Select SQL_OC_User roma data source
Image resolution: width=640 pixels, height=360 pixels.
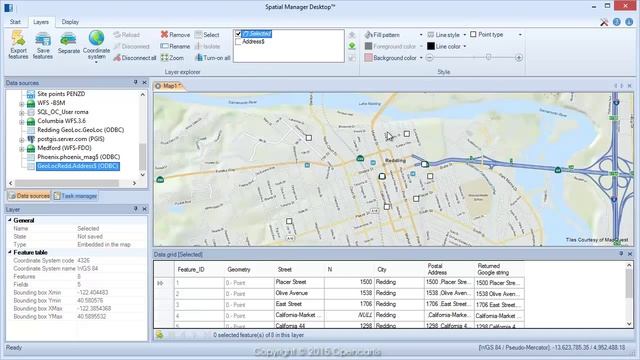click(x=62, y=112)
